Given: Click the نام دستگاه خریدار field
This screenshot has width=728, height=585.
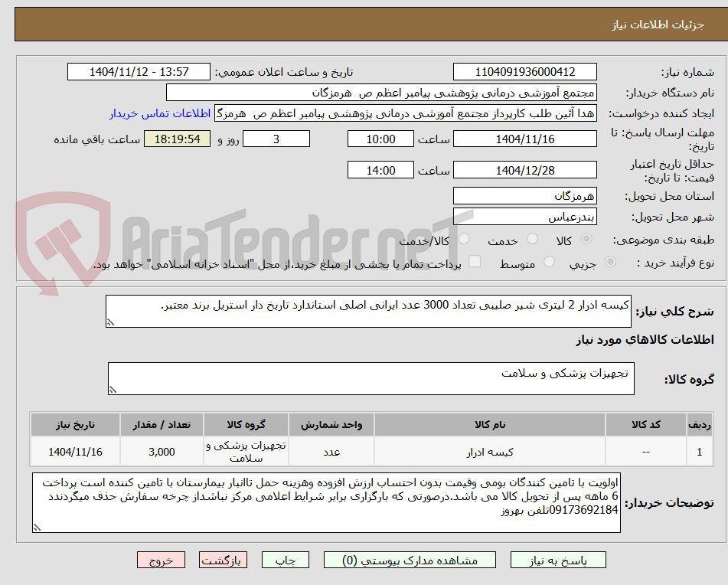Looking at the screenshot, I should pyautogui.click(x=381, y=93).
